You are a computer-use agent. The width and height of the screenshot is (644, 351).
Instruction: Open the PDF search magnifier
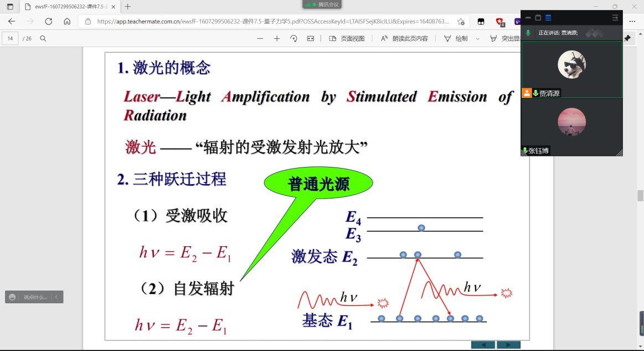[43, 38]
